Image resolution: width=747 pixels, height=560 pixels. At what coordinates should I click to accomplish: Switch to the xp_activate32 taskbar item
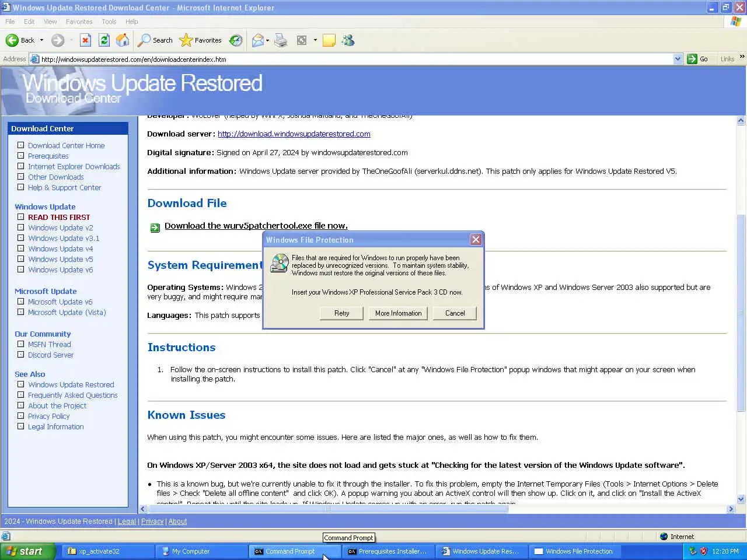tap(108, 551)
